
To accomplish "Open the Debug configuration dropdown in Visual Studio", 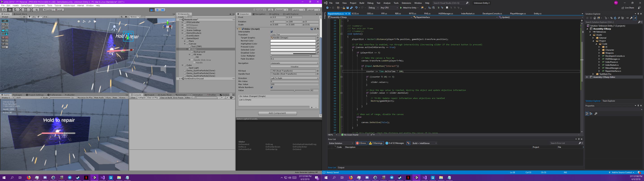I will (373, 8).
